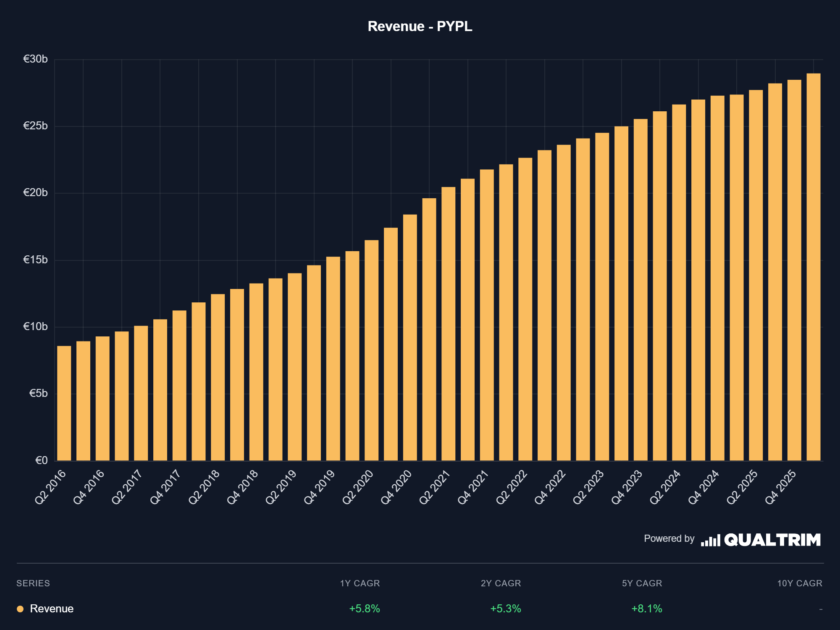Click the Q4 2025 x-axis label

pos(780,487)
